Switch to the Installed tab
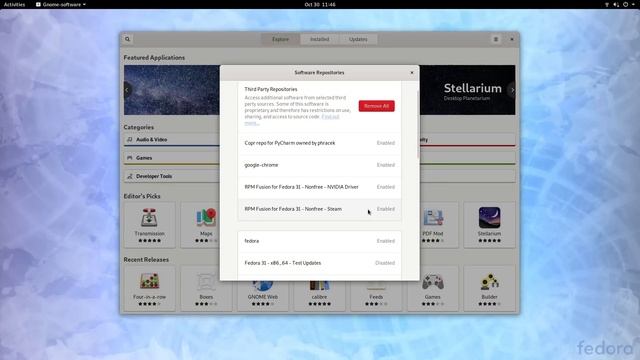 [319, 39]
